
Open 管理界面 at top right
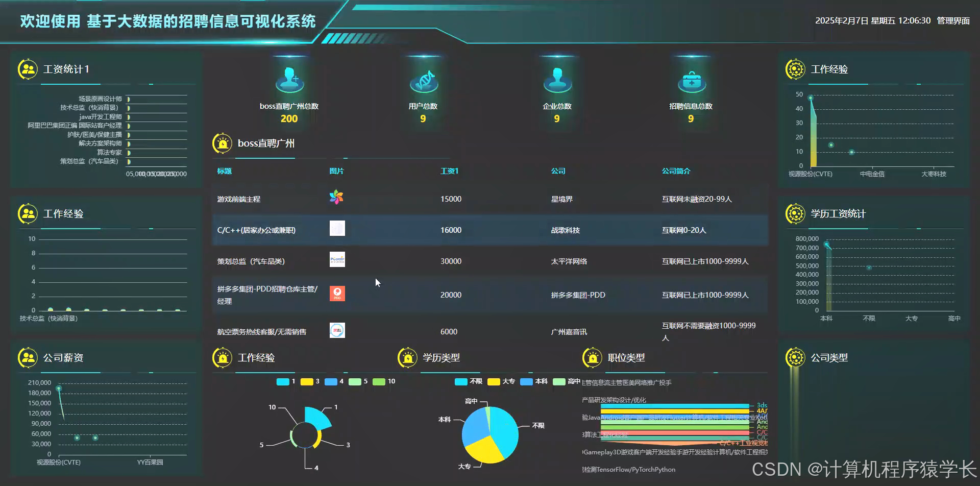(x=953, y=21)
